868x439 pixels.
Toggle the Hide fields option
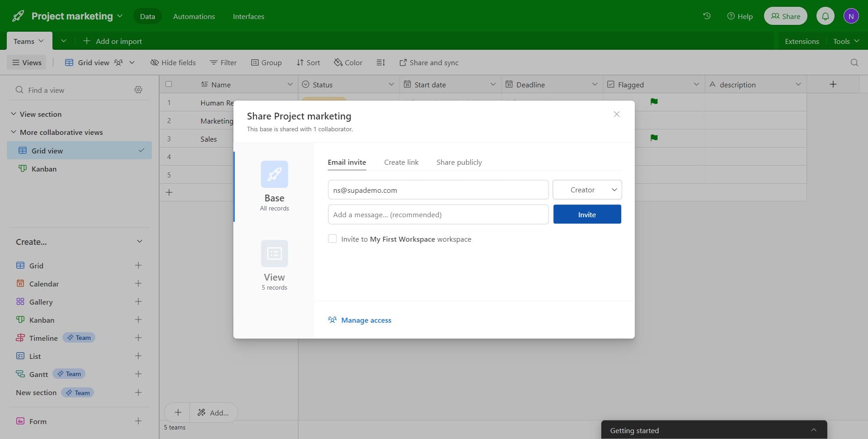[x=173, y=62]
